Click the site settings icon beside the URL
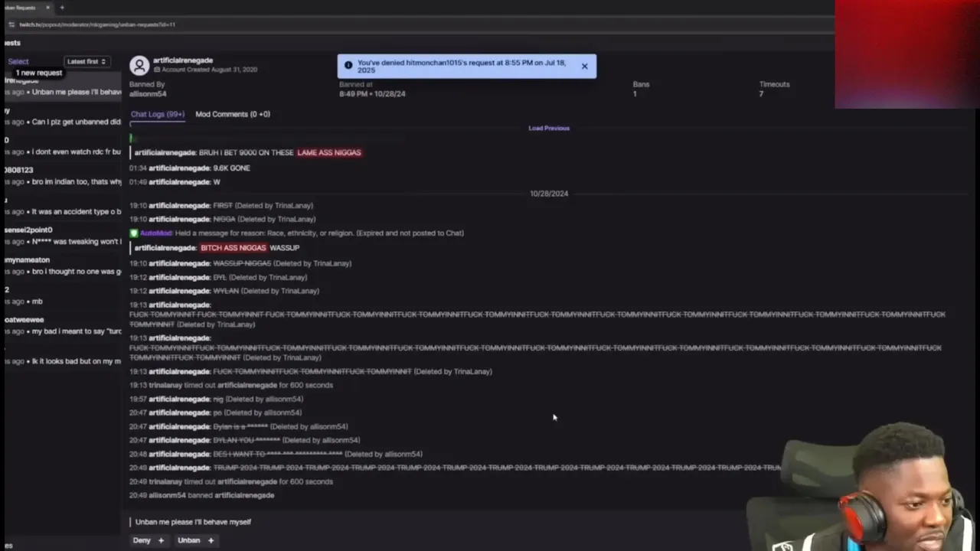 [x=11, y=24]
